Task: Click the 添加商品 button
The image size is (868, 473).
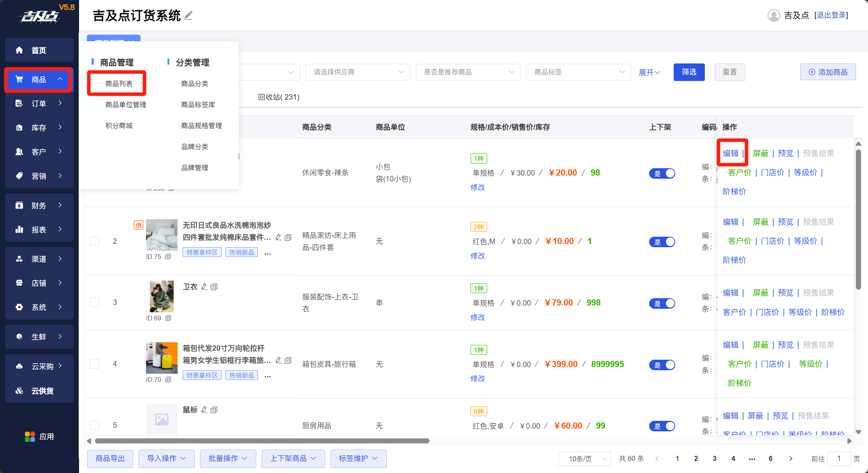Action: (x=828, y=72)
